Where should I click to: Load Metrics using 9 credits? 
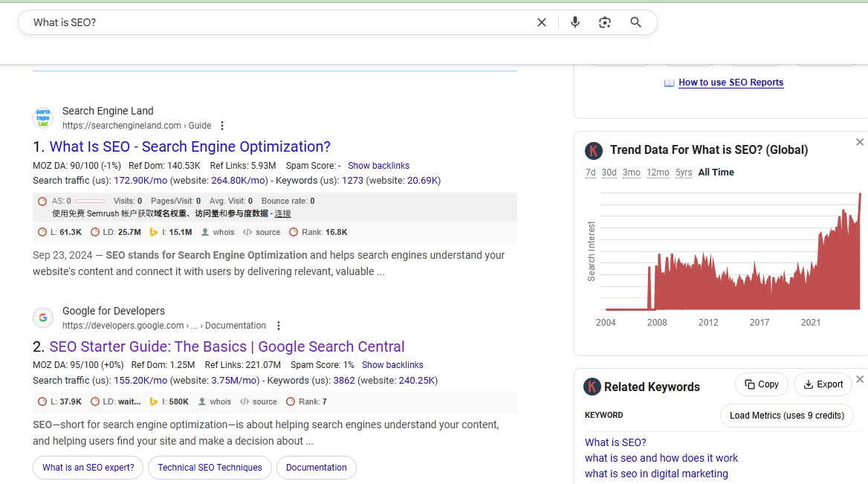coord(786,416)
